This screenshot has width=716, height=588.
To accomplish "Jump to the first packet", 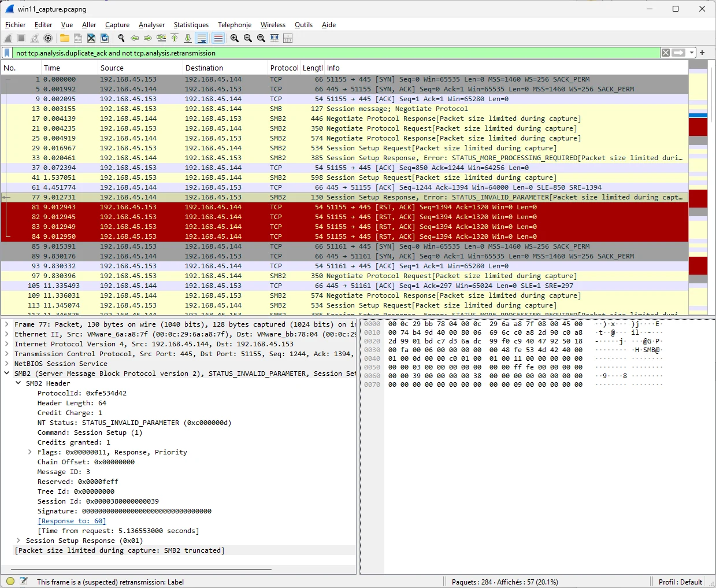I will (x=175, y=38).
